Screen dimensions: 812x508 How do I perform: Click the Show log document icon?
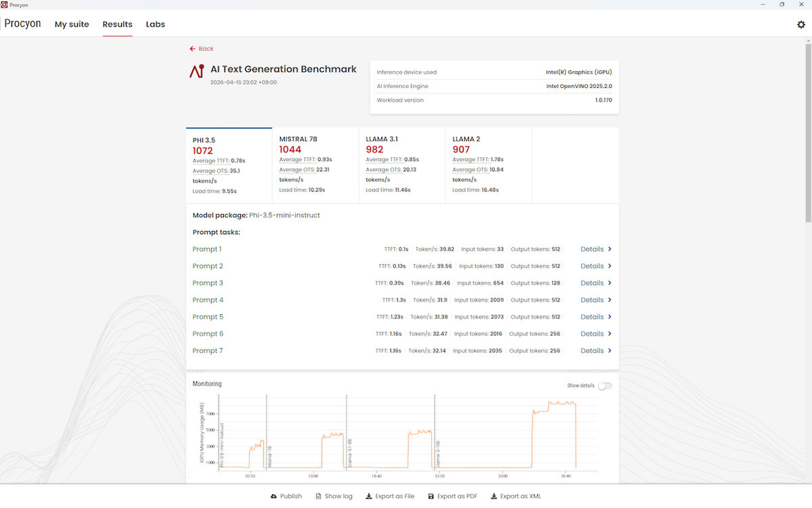[319, 496]
